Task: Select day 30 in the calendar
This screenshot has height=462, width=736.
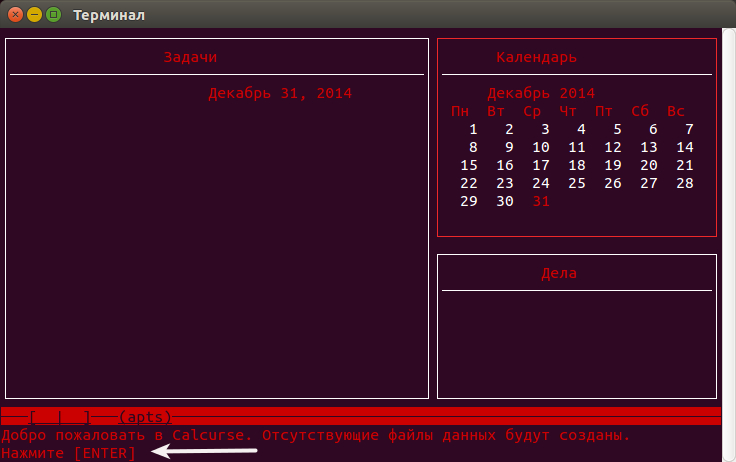Action: tap(505, 201)
